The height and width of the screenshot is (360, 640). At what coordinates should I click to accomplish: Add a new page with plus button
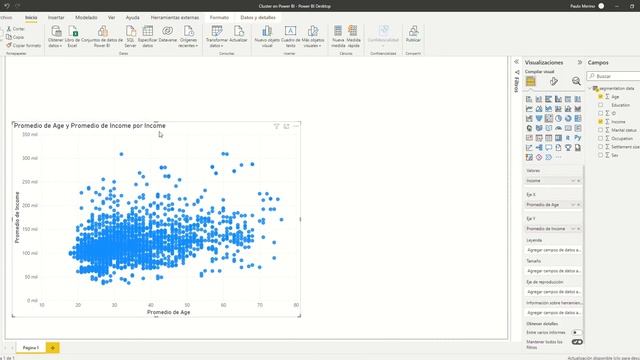52,348
